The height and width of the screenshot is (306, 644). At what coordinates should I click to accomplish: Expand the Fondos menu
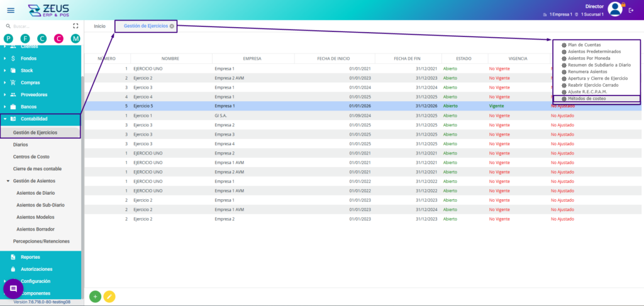coord(5,58)
